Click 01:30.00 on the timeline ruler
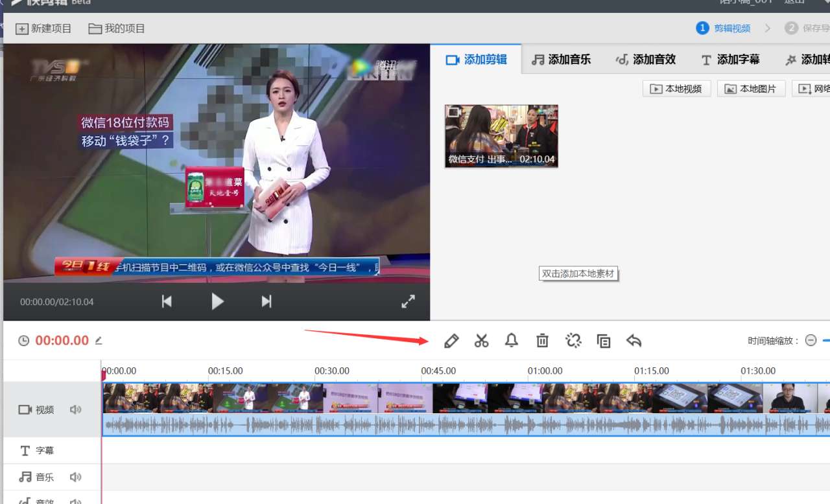This screenshot has height=504, width=830. (758, 371)
